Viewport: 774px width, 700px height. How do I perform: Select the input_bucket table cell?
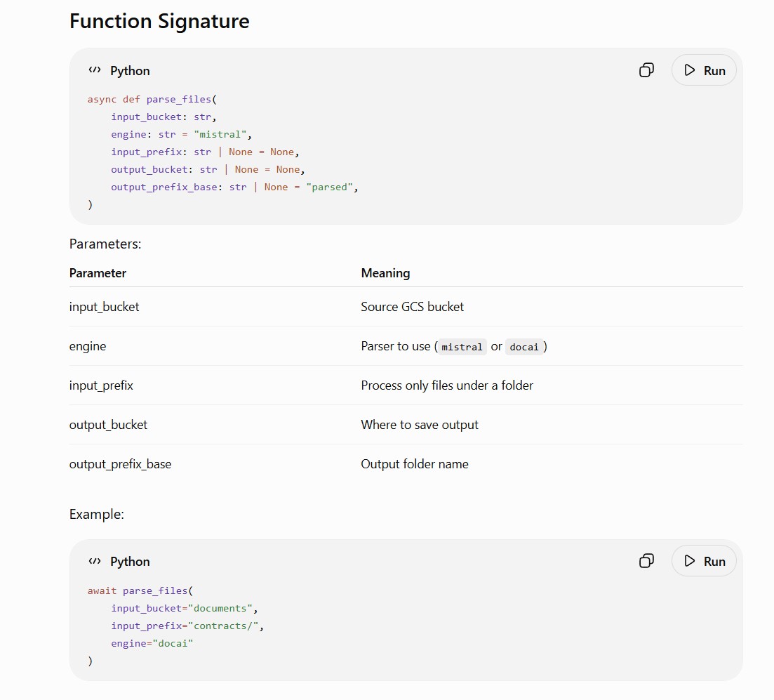tap(104, 307)
